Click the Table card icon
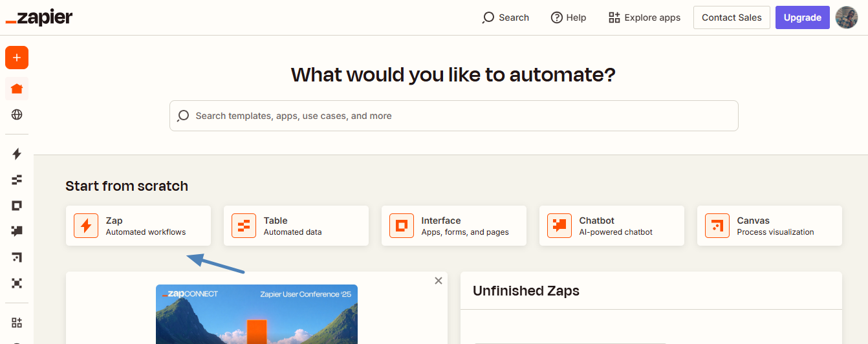 (244, 226)
